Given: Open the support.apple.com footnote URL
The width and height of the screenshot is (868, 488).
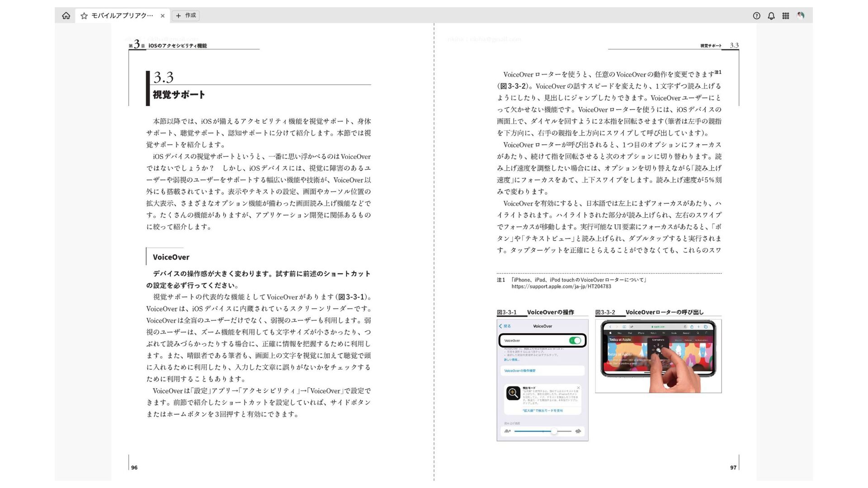Looking at the screenshot, I should click(x=561, y=286).
